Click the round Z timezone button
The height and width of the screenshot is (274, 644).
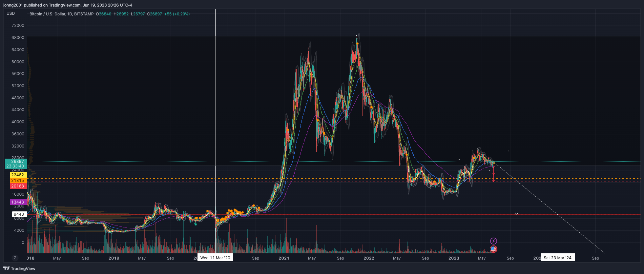click(15, 258)
